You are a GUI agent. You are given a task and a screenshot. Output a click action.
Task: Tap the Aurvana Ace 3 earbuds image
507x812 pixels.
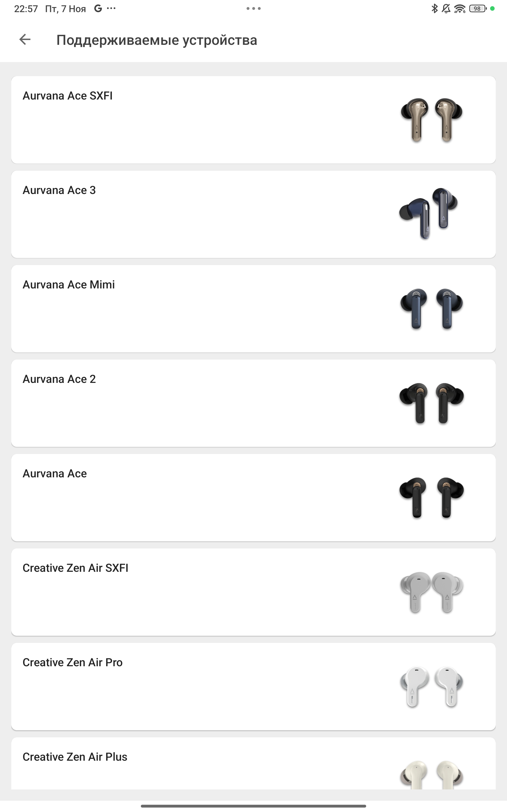tap(428, 213)
